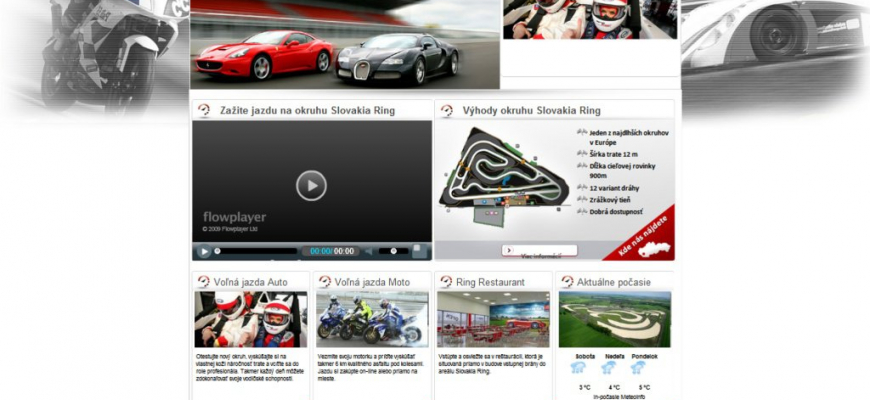Click the speedometer icon beside 'Výhody okruhu Slovakia Ring'
This screenshot has height=400, width=870.
pyautogui.click(x=447, y=110)
